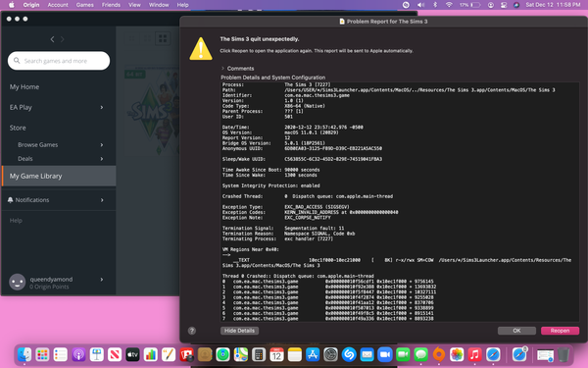Switch to Origin via Dock icon
The height and width of the screenshot is (368, 588).
[439, 354]
